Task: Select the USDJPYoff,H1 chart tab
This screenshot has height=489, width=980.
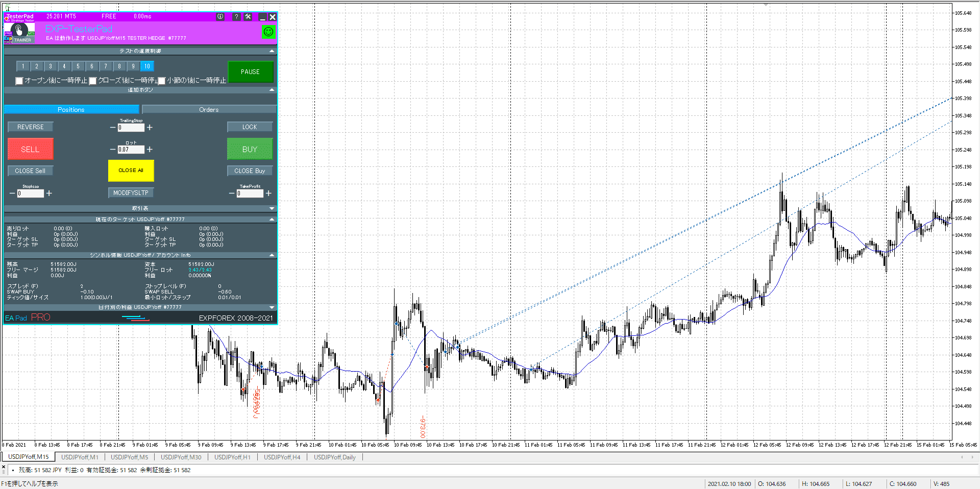Action: coord(232,457)
